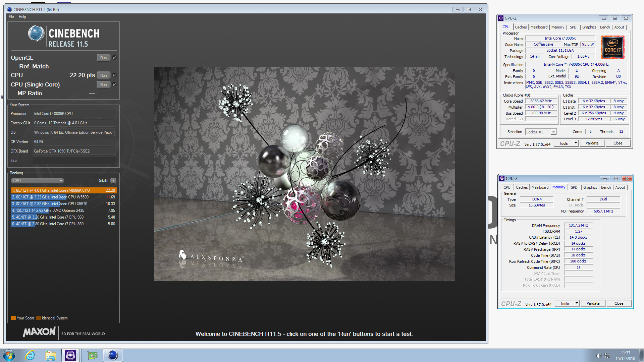Open Memory tab in upper CPU-Z
Screen dimensions: 644x362
(558, 27)
